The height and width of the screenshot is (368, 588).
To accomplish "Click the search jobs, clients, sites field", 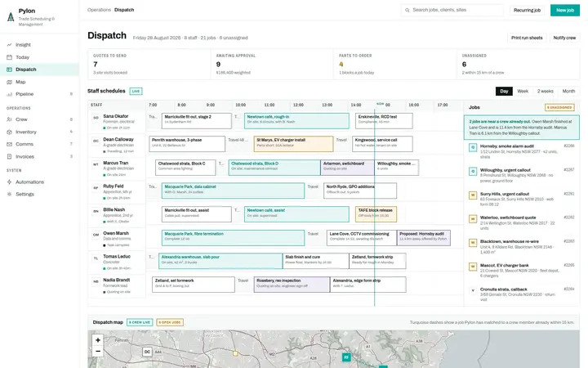I will click(452, 10).
